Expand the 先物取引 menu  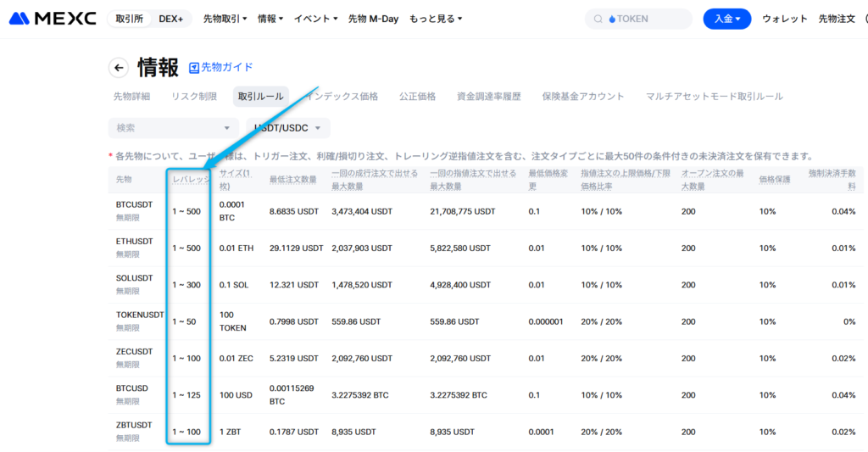(225, 19)
